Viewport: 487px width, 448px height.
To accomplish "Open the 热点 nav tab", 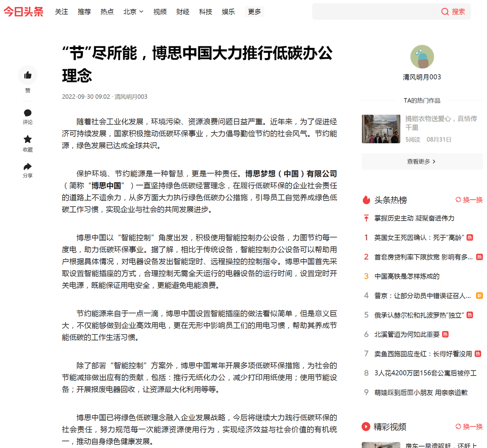I will (x=107, y=12).
